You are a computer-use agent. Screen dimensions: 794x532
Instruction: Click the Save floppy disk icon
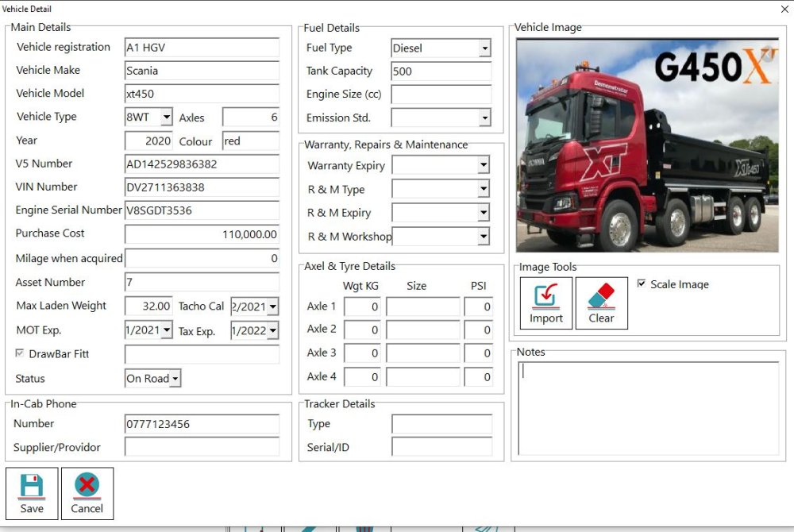pyautogui.click(x=32, y=486)
